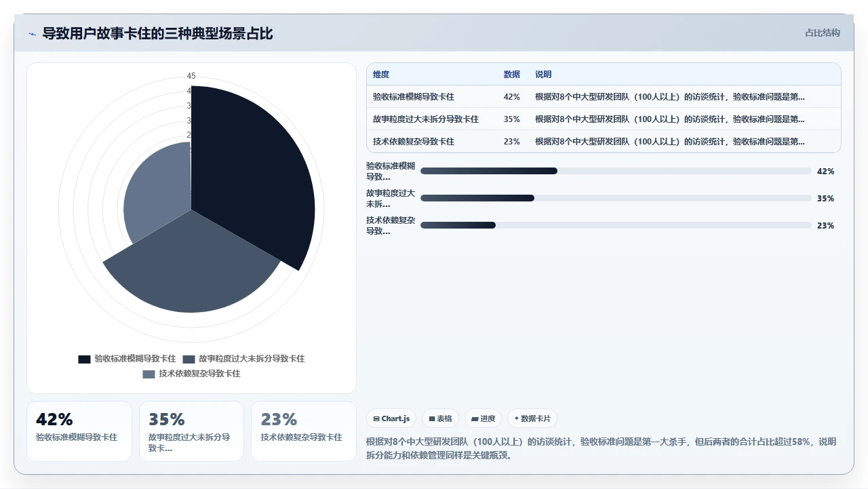This screenshot has width=868, height=489.
Task: Click the 42% cell in table
Action: tap(512, 97)
